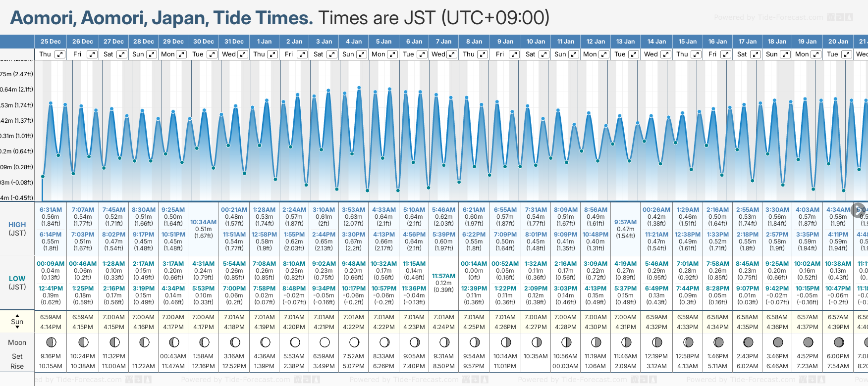
Task: Expand the Tuesday 13 Jan column
Action: (x=633, y=54)
